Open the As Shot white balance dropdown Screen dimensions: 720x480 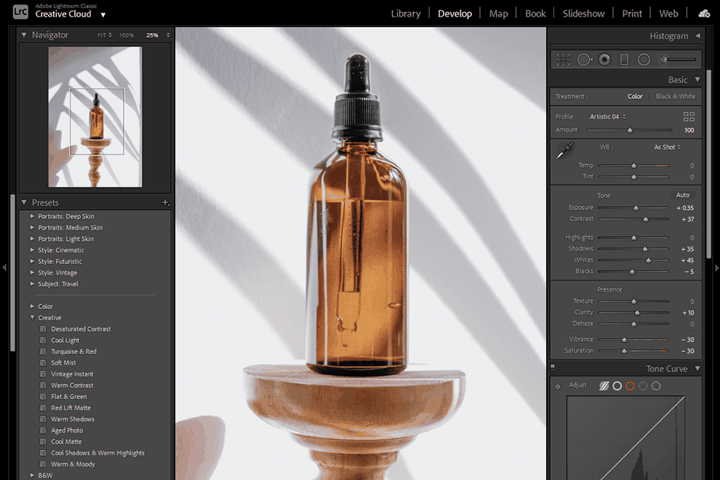coord(668,147)
